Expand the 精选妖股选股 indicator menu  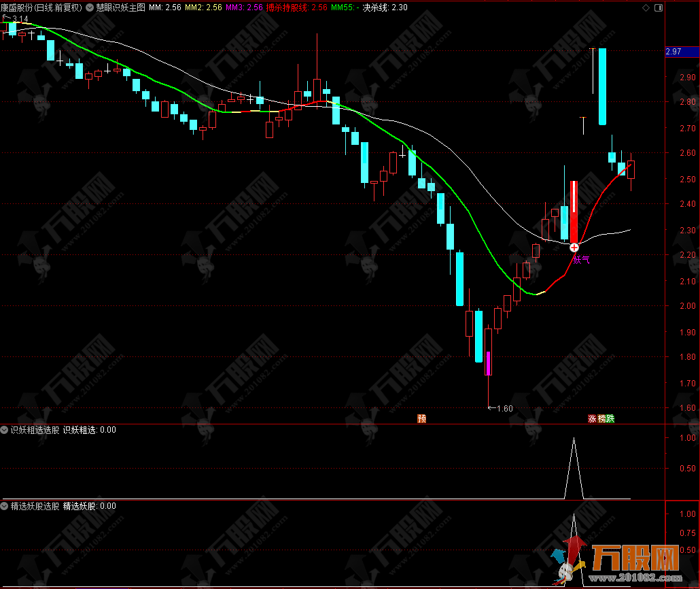(5, 506)
